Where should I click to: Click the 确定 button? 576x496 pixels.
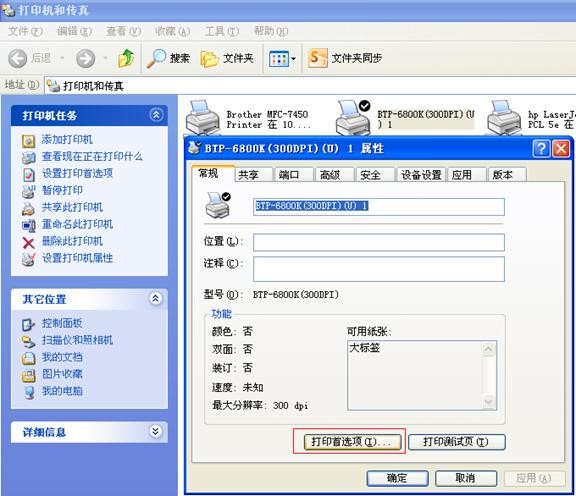(397, 478)
